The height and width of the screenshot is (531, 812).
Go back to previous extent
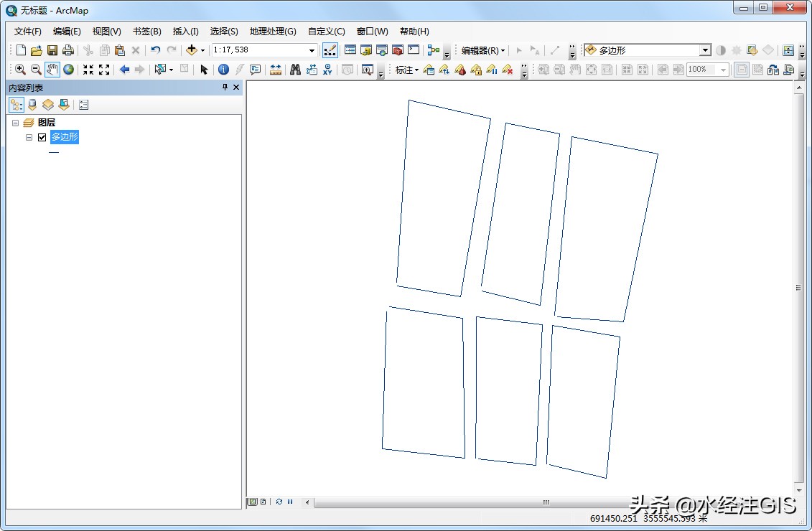click(x=124, y=70)
